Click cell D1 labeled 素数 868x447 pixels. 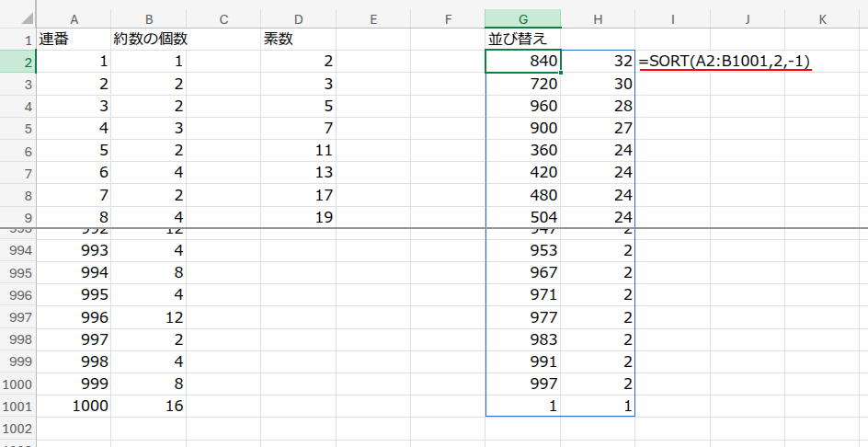tap(298, 40)
